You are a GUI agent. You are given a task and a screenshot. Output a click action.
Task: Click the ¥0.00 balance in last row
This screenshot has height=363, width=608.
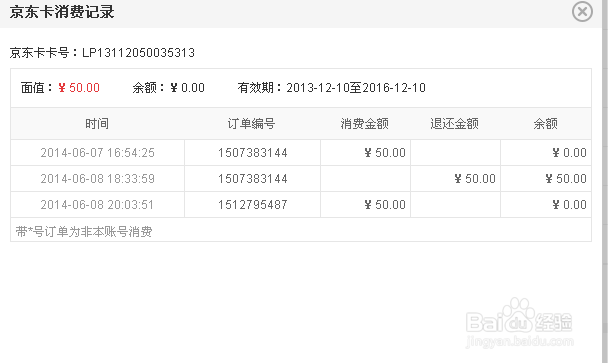[569, 205]
